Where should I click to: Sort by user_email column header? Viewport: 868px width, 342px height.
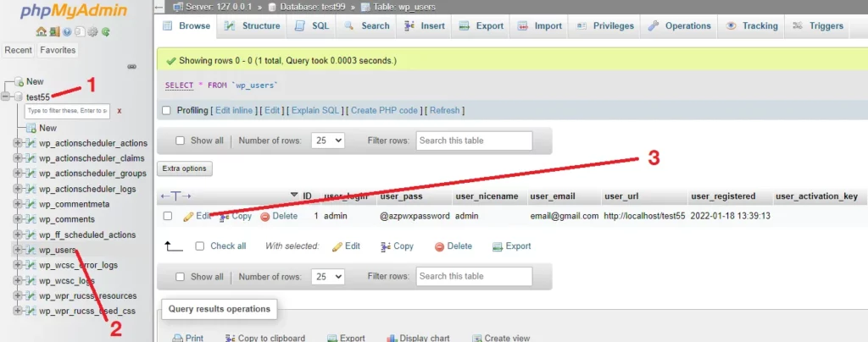pos(553,196)
